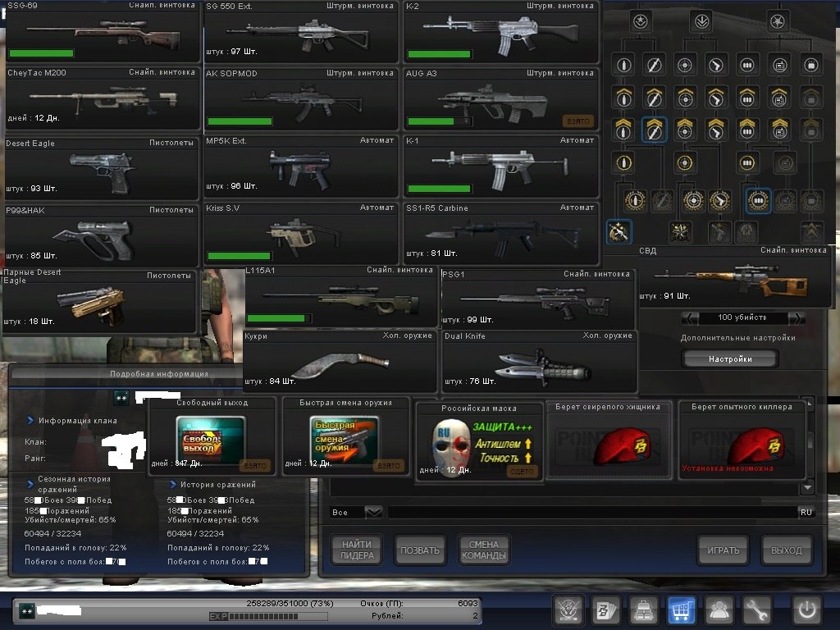Select the blue-highlighted laurel magazines skill
Viewport: 840px width, 630px height.
coord(758,200)
